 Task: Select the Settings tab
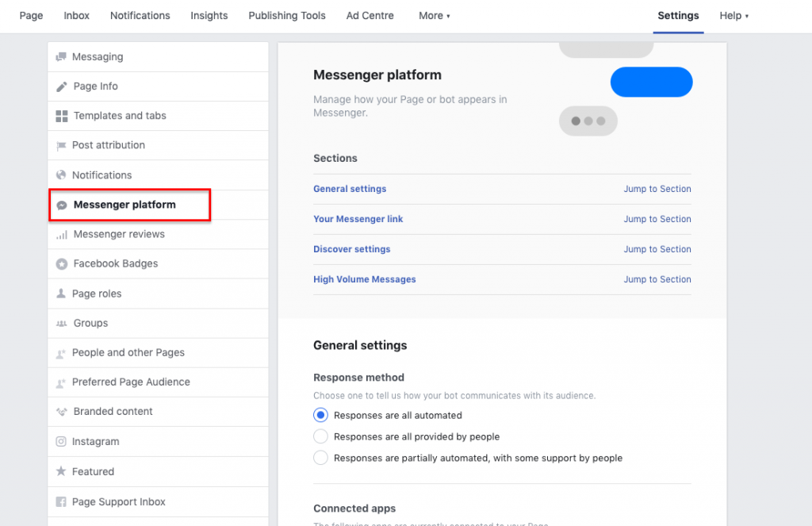coord(678,16)
